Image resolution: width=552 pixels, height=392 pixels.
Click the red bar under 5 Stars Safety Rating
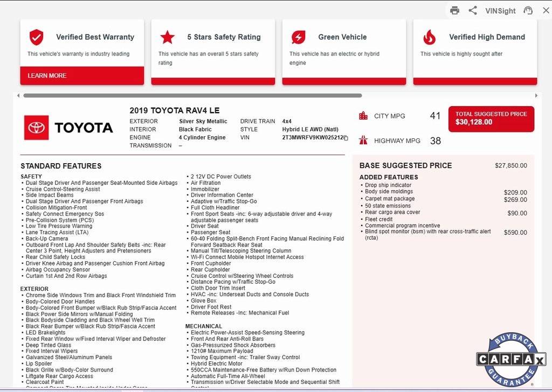pyautogui.click(x=213, y=81)
